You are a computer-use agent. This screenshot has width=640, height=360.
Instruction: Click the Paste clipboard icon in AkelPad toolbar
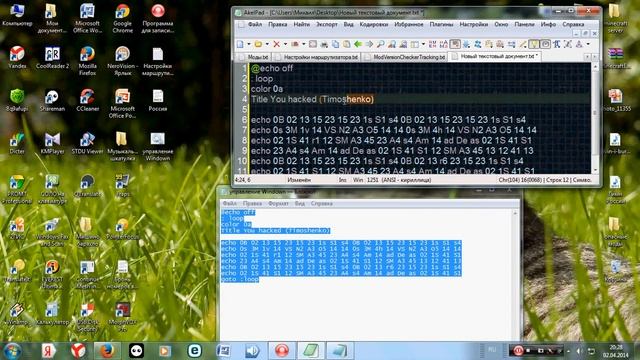point(347,44)
